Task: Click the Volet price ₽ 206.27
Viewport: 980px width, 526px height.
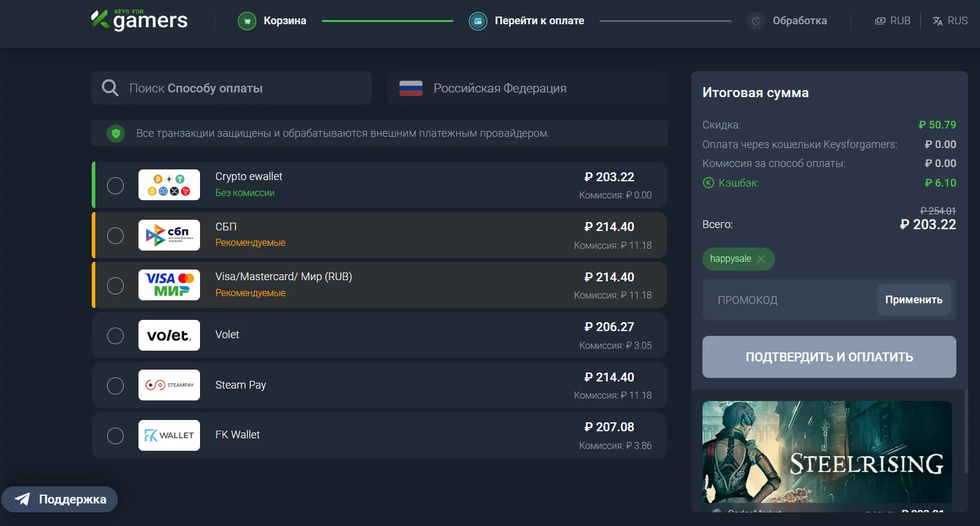Action: (609, 327)
